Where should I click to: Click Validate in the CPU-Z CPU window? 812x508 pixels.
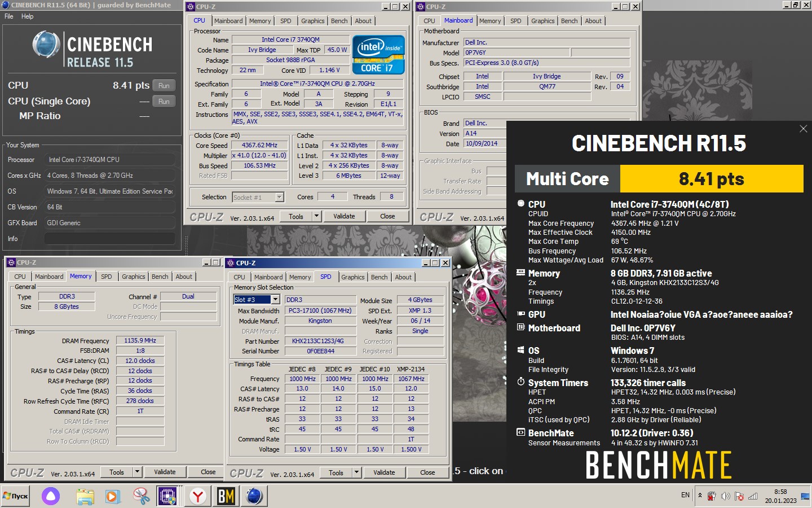[344, 216]
